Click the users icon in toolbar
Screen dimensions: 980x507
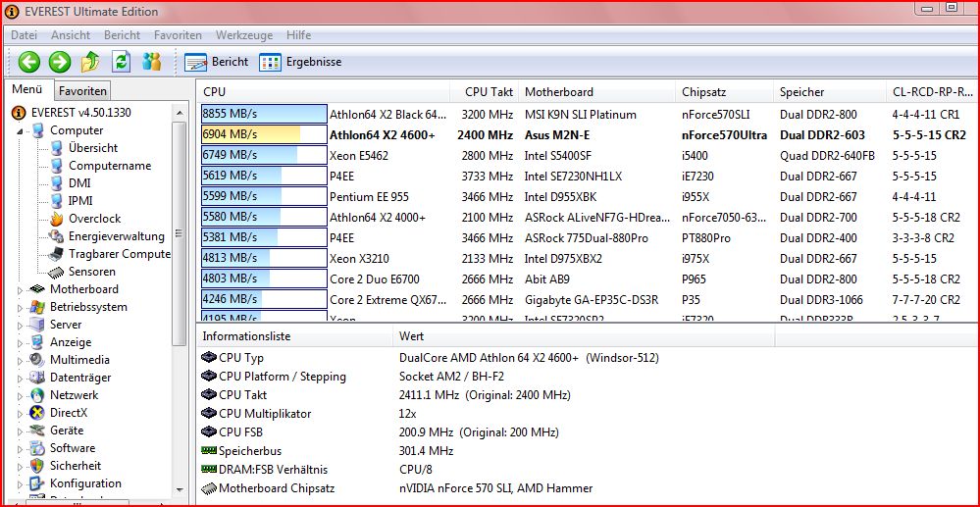click(x=152, y=61)
